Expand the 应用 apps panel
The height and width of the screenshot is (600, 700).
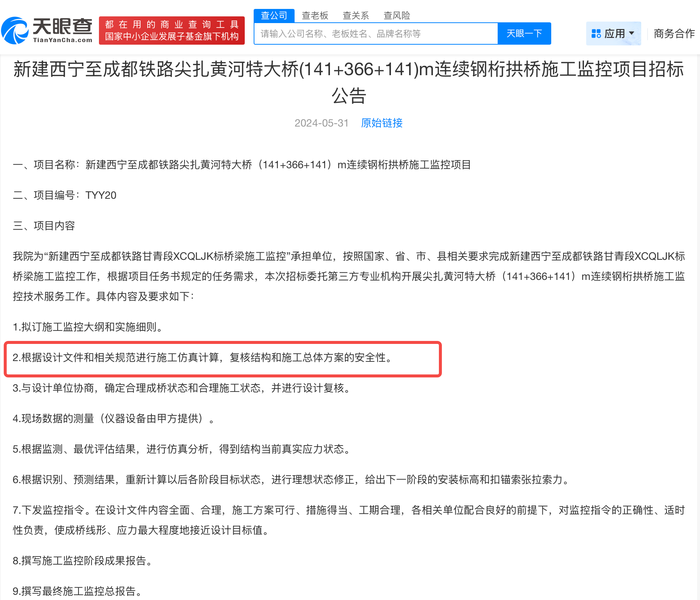(x=613, y=33)
